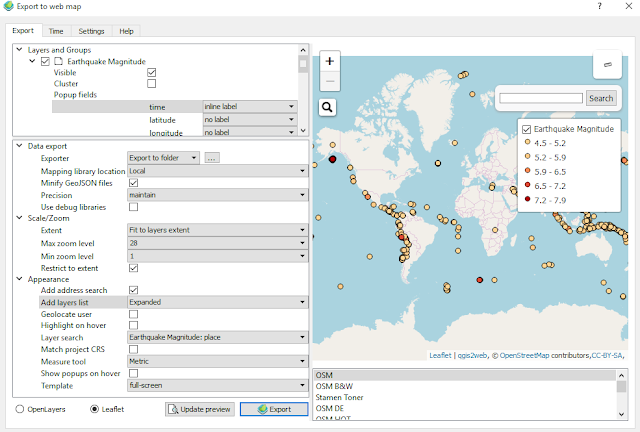640x432 pixels.
Task: Open the Min zoom level dropdown
Action: [218, 256]
